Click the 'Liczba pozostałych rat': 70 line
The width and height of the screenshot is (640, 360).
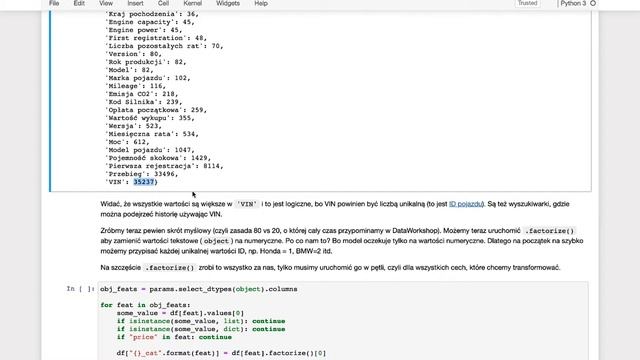[x=164, y=46]
